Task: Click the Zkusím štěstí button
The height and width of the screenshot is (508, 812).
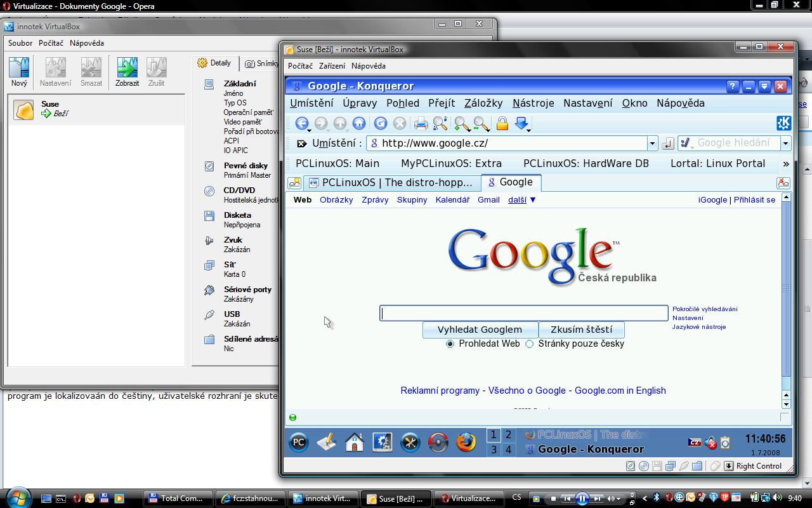Action: [x=581, y=330]
